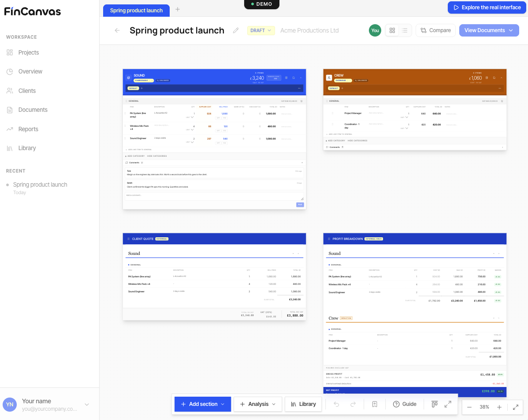Screen dimensions: 528x420
Task: Select the DEFAULT variant in Crew section
Action: coord(334,88)
